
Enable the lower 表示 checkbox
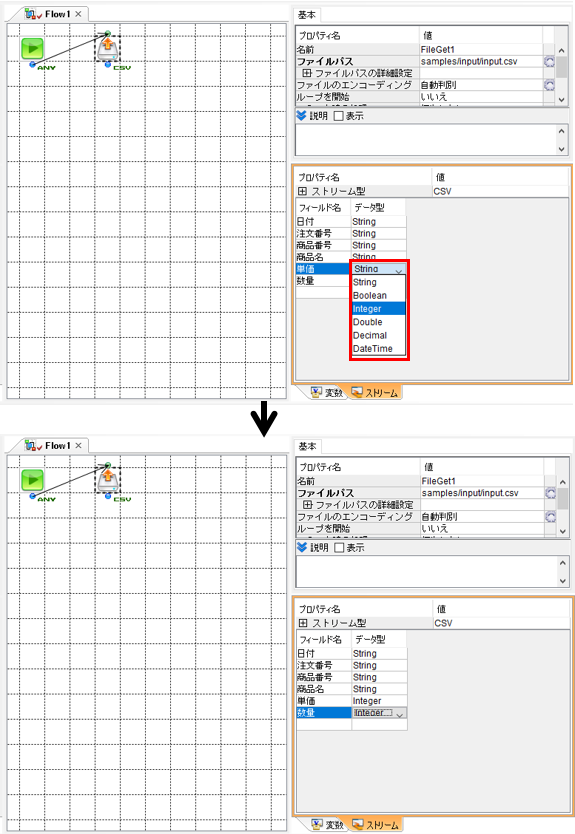[x=339, y=548]
